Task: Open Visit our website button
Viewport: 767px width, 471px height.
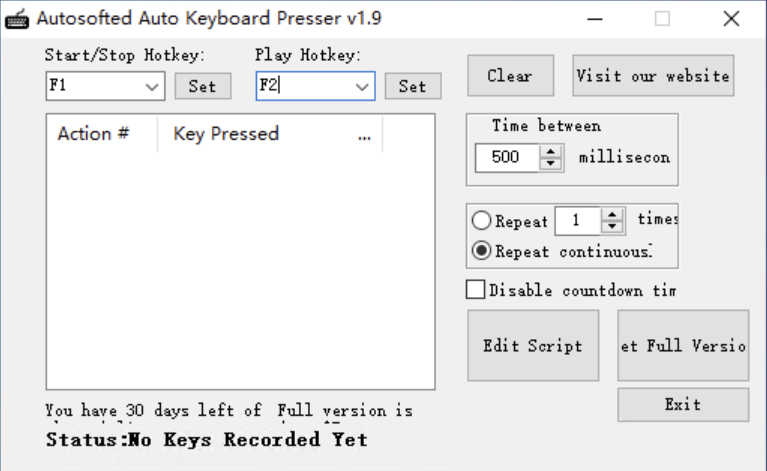Action: tap(653, 76)
